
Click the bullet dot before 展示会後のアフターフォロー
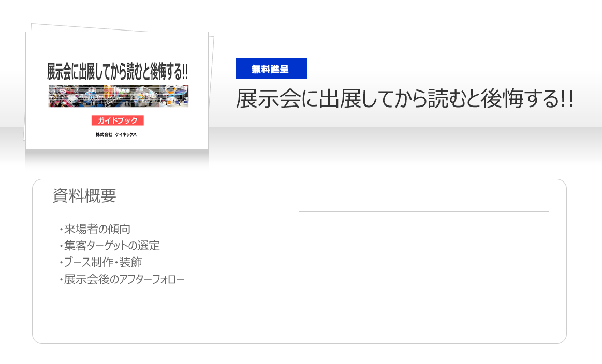[x=61, y=280]
